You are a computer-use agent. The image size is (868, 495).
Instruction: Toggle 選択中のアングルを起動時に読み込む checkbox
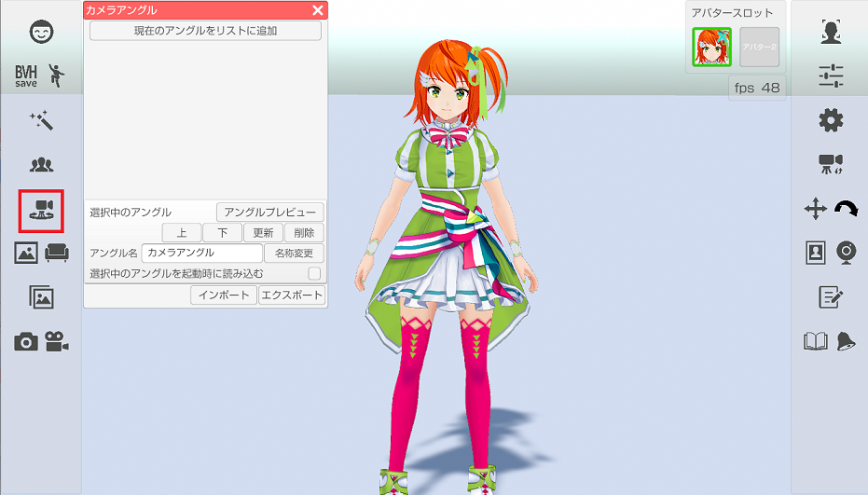click(x=314, y=273)
